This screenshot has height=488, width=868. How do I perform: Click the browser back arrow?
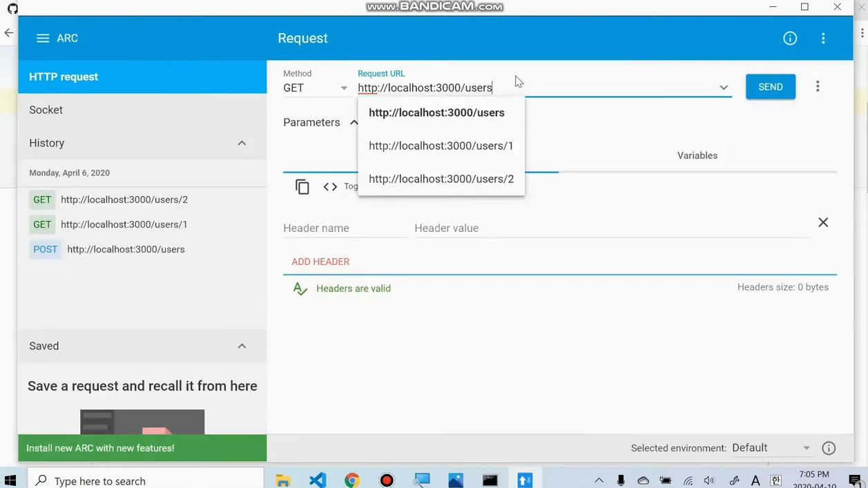9,32
